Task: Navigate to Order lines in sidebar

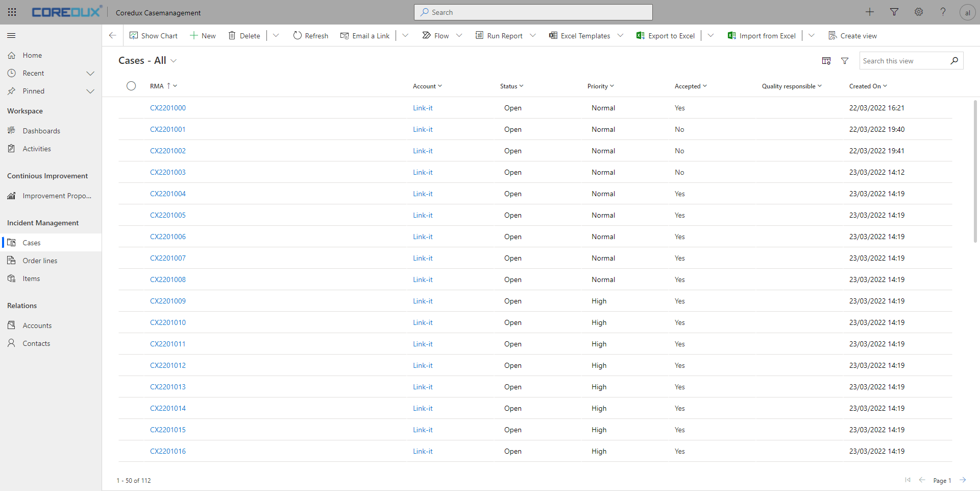Action: point(40,261)
